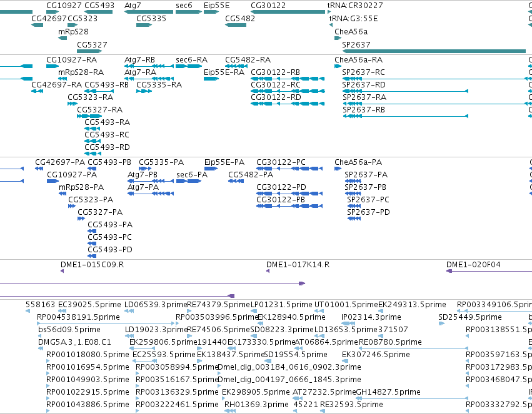Click gene CG5493 in gene track
The width and height of the screenshot is (532, 414).
click(98, 12)
